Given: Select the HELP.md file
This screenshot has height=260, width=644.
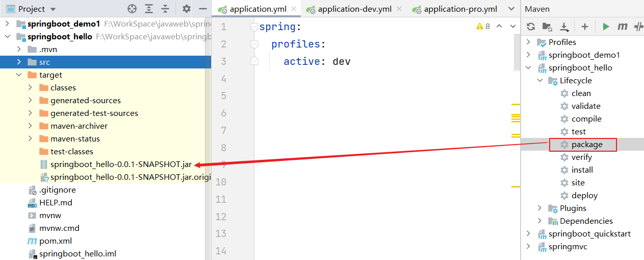Looking at the screenshot, I should [56, 202].
